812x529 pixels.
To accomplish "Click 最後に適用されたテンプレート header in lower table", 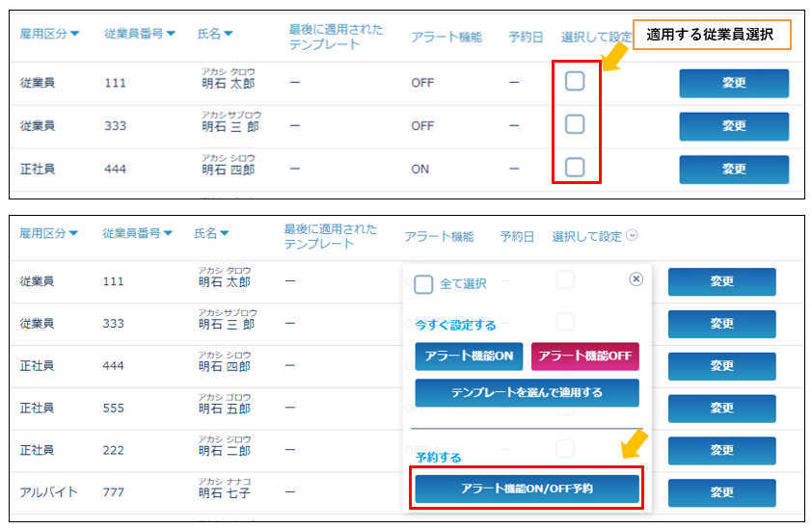I will point(331,236).
